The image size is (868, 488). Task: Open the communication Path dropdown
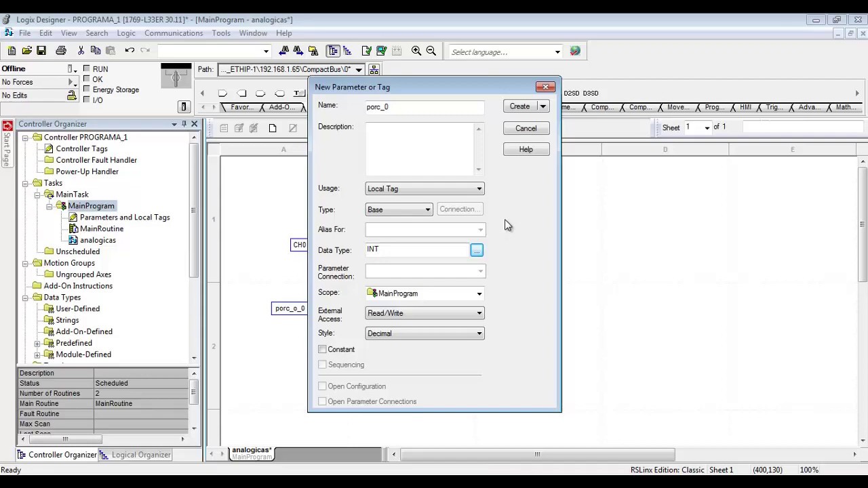click(359, 69)
